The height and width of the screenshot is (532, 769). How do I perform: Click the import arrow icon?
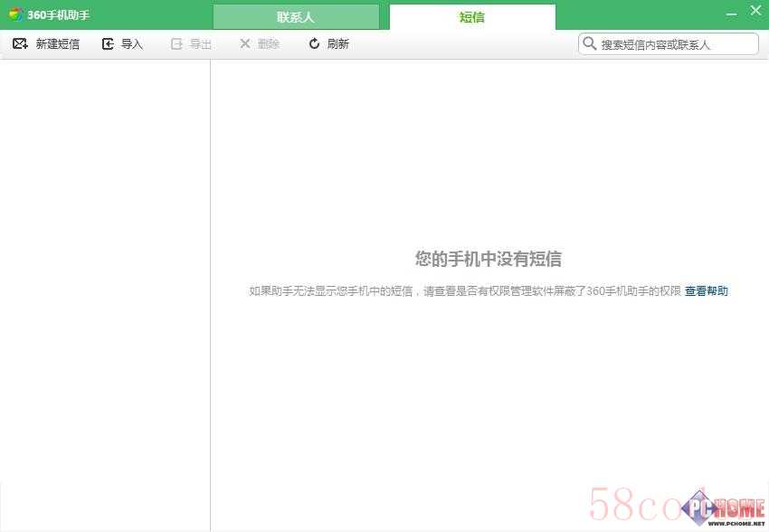pos(108,44)
